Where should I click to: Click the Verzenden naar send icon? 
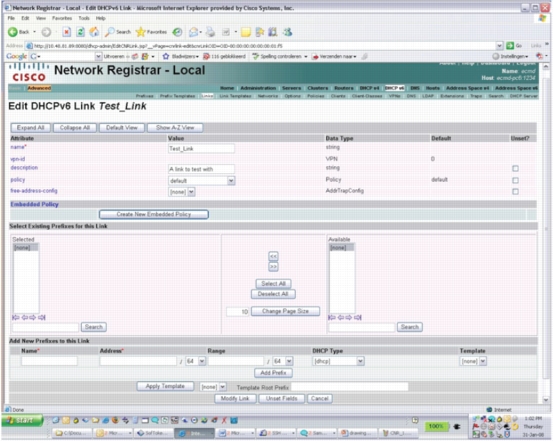(x=315, y=57)
